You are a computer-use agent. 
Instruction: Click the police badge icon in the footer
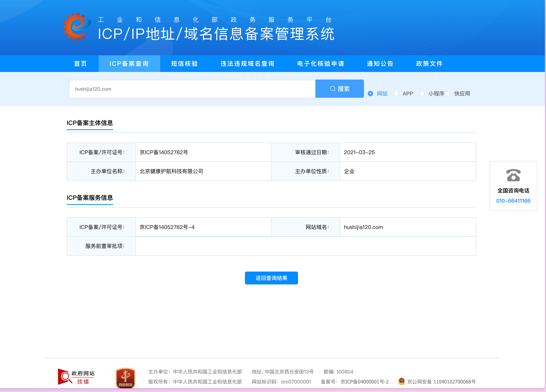click(x=401, y=381)
